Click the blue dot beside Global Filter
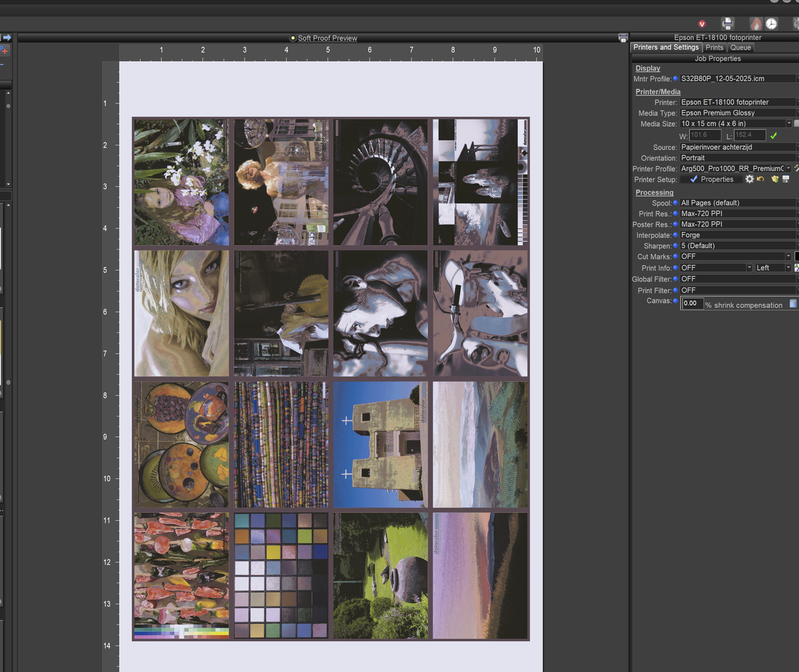Screen dimensions: 799x672 [x=675, y=279]
